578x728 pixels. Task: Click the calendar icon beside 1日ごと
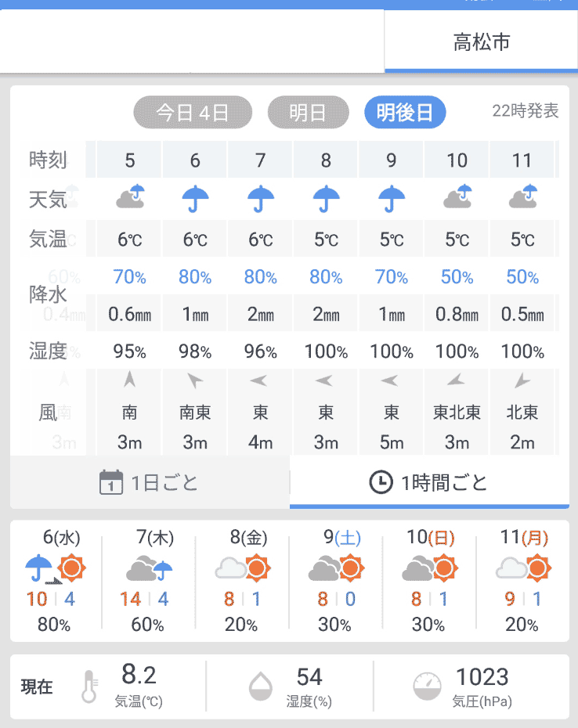coord(111,482)
